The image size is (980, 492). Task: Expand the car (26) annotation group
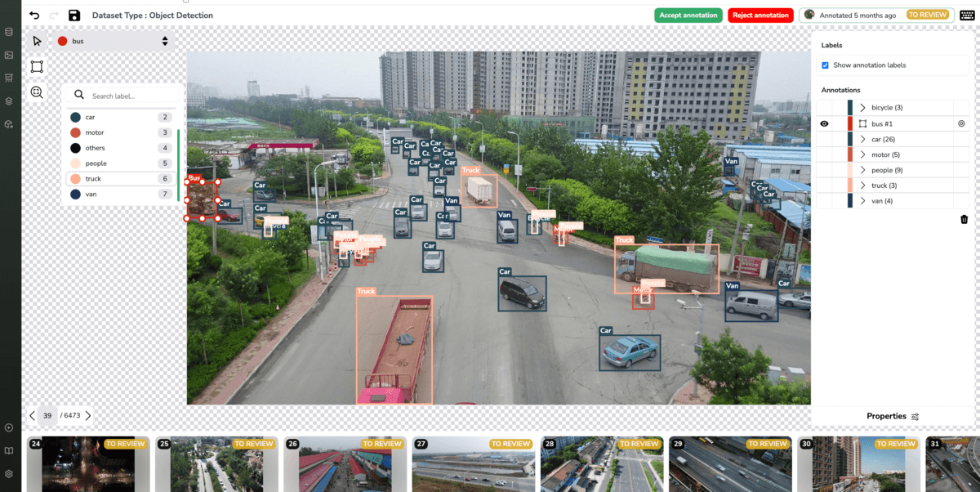[862, 139]
